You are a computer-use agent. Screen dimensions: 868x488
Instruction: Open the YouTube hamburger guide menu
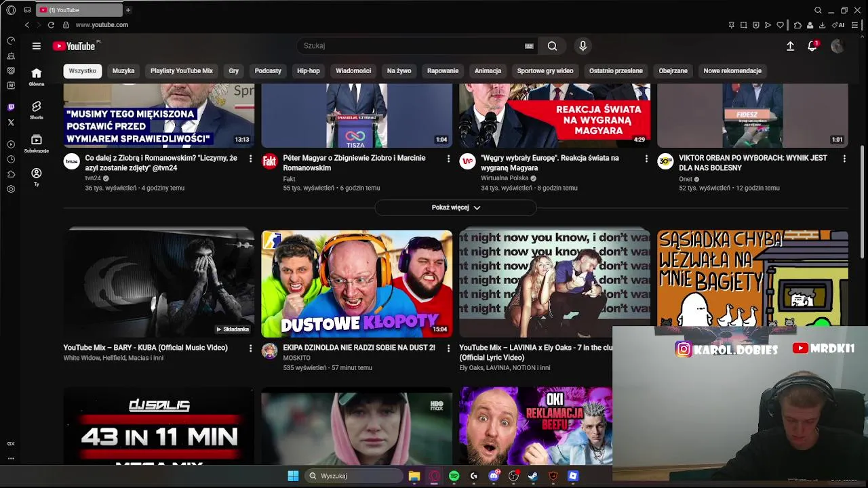point(36,46)
